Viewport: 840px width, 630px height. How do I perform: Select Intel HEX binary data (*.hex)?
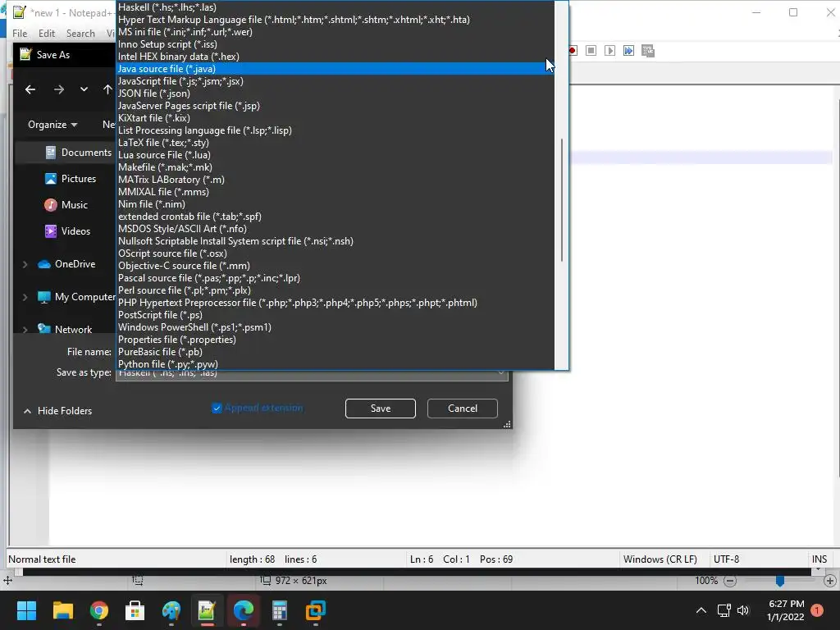tap(336, 57)
